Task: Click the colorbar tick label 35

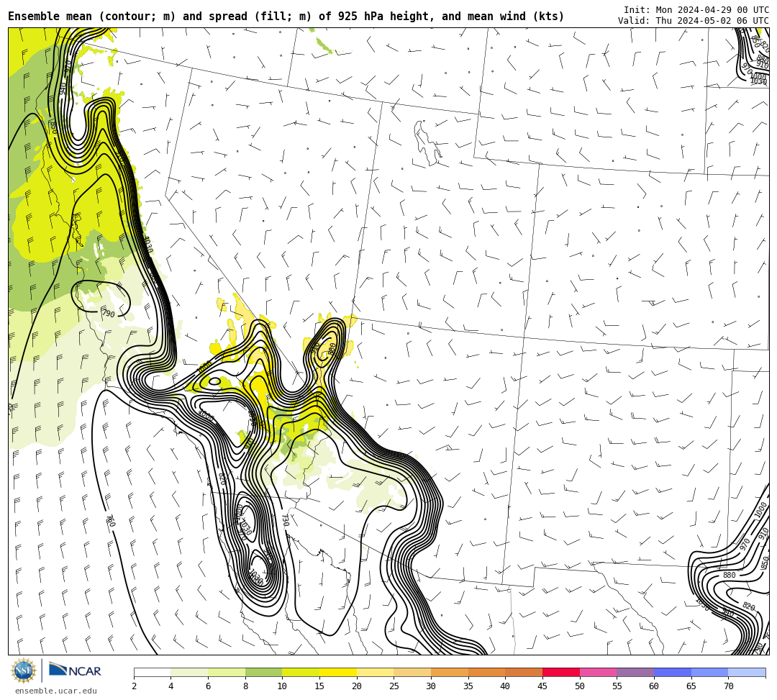Action: [x=468, y=686]
